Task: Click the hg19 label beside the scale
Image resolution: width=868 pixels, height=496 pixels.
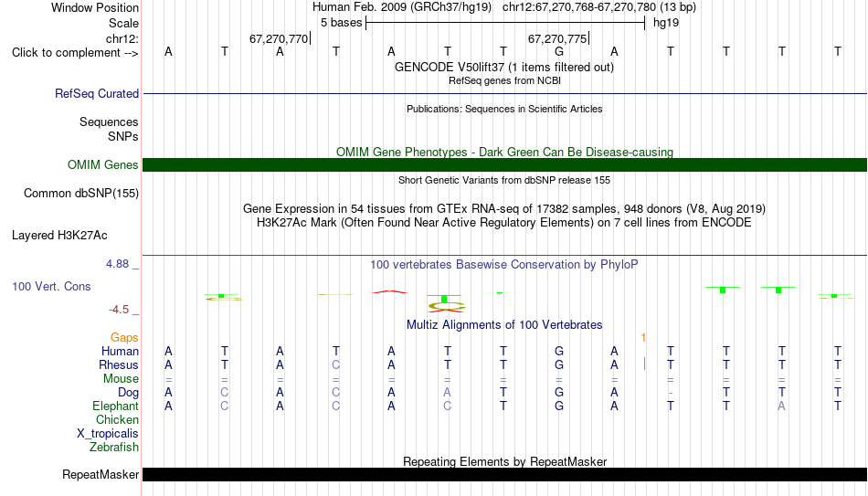Action: 666,23
